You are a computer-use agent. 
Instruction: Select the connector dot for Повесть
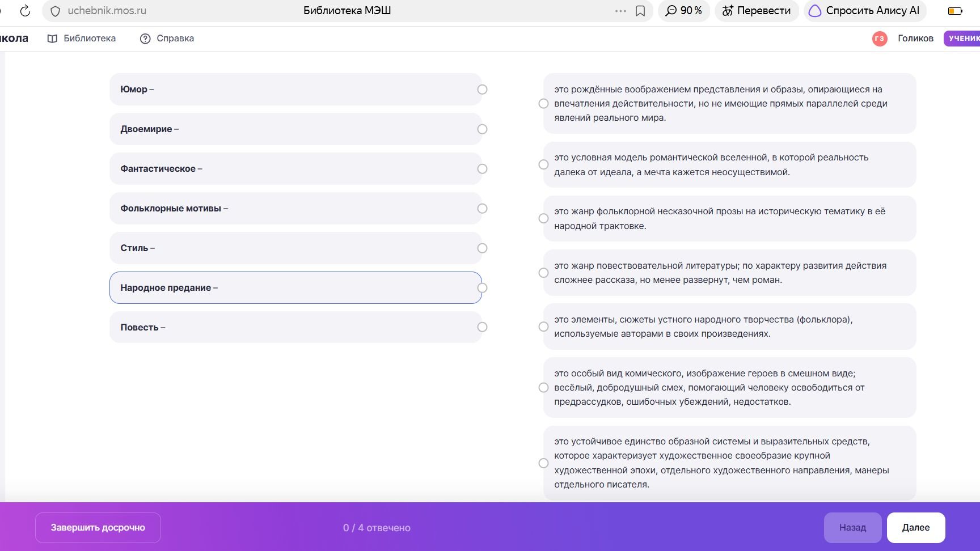[482, 327]
